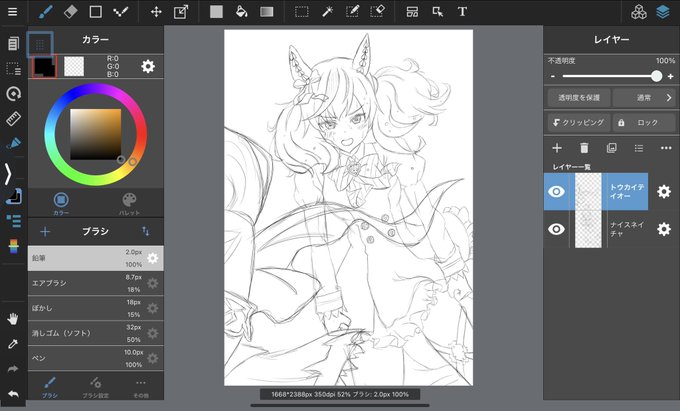680x411 pixels.
Task: Click the black foreground color swatch
Action: [x=45, y=66]
